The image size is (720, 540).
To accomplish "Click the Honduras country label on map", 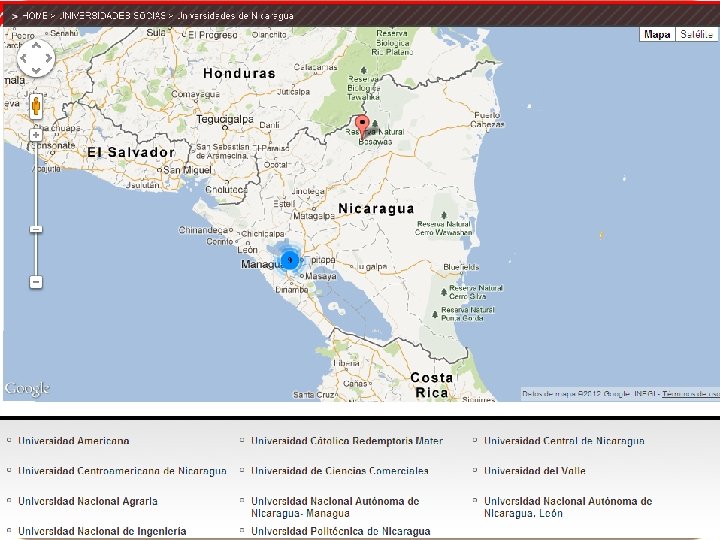I will [x=239, y=73].
